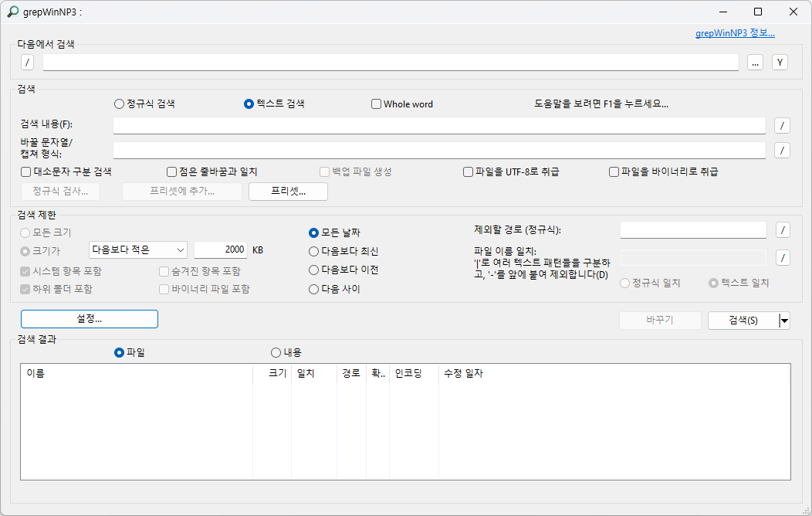Open the 설정... settings button

point(90,319)
